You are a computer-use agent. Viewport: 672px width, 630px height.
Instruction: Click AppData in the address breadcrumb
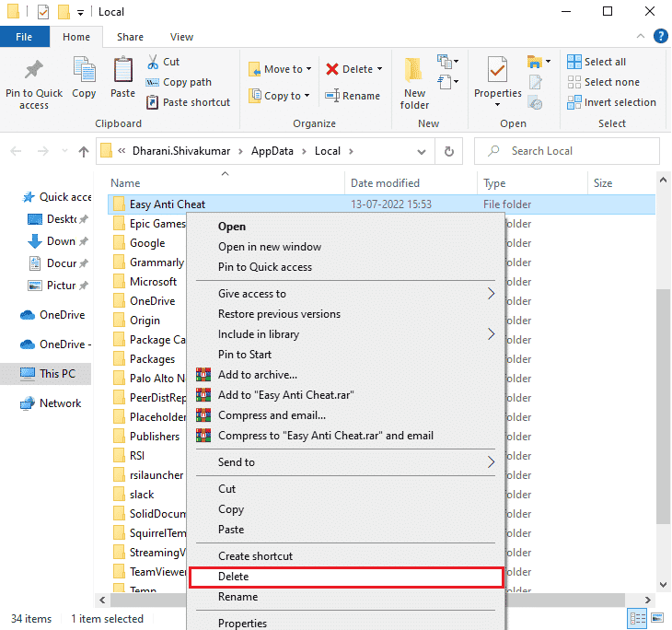(272, 151)
